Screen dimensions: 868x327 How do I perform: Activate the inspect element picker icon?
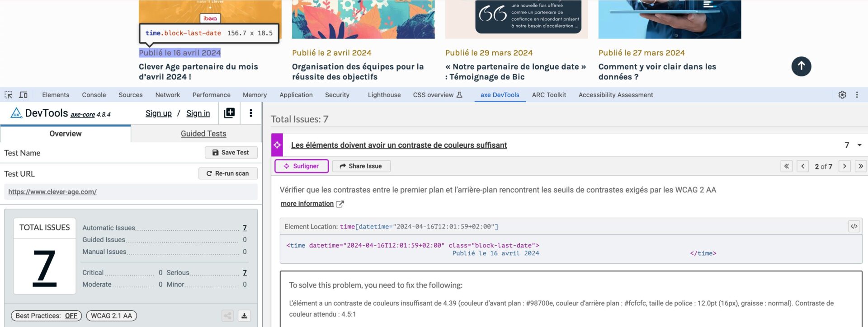tap(8, 95)
